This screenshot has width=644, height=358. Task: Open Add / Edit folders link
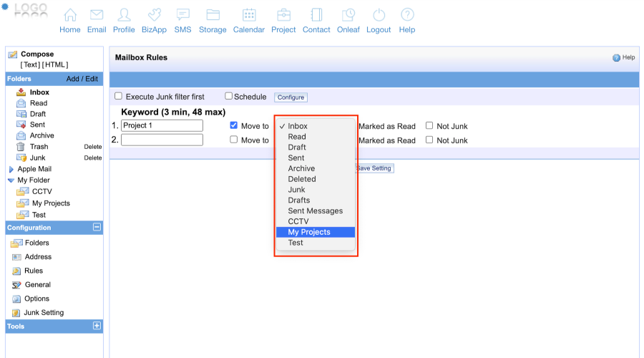pos(82,79)
